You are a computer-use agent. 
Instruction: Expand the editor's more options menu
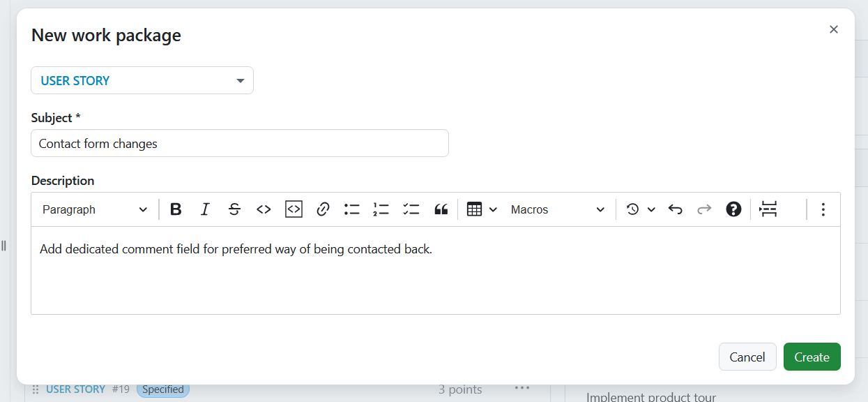823,209
